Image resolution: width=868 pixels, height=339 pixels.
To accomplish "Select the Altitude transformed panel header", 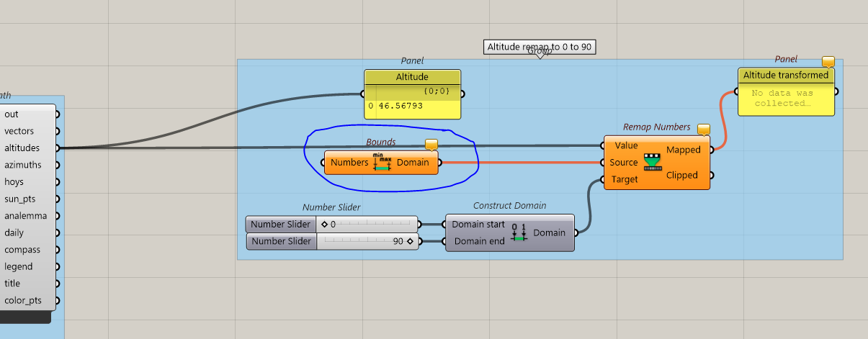I will [x=786, y=75].
